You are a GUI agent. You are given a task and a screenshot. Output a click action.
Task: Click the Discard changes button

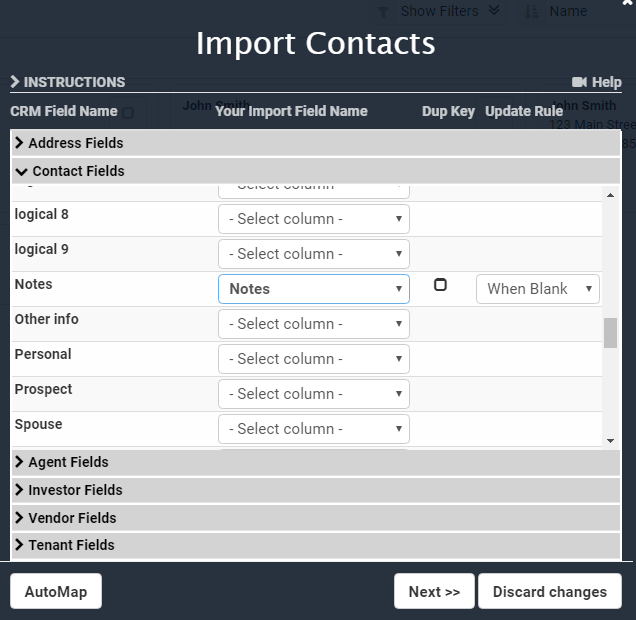549,591
